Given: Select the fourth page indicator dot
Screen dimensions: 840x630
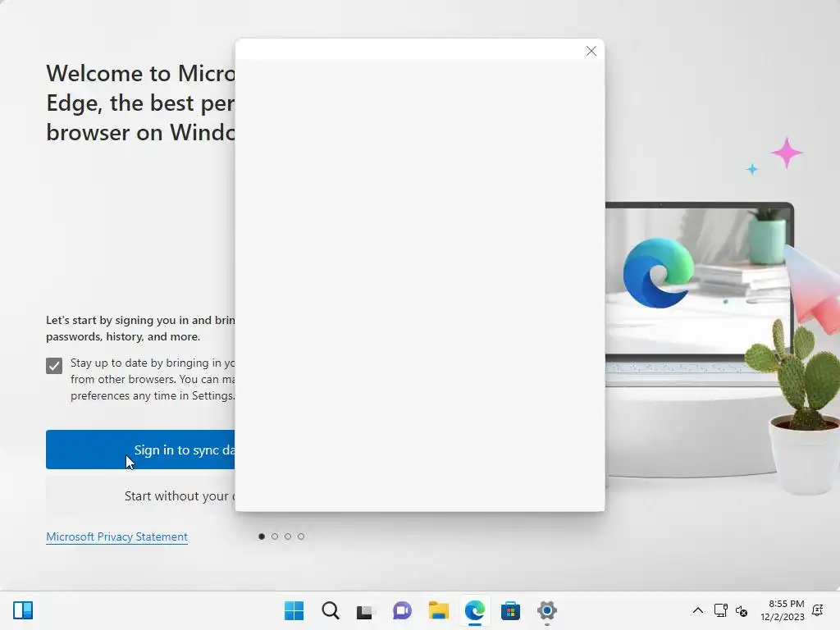Looking at the screenshot, I should [x=301, y=536].
